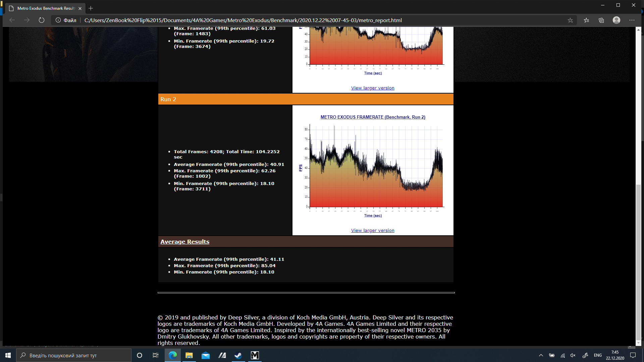
Task: Open the browser profile avatar
Action: (616, 20)
